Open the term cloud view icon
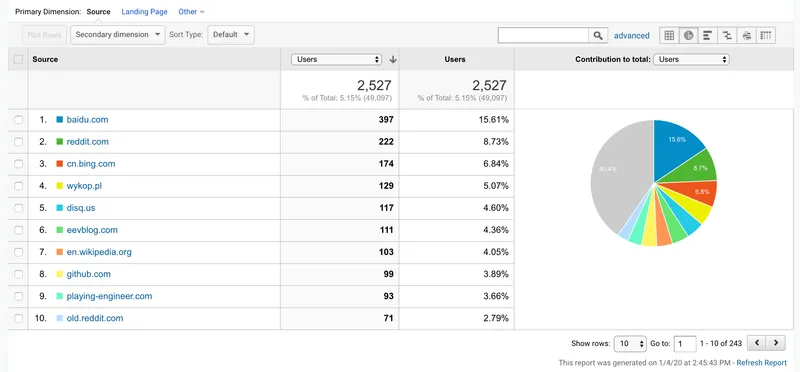Image resolution: width=800 pixels, height=372 pixels. click(746, 35)
